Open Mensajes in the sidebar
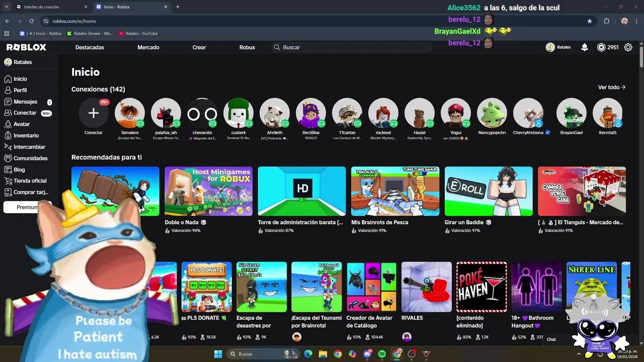Viewport: 644px width, 362px height. point(25,102)
